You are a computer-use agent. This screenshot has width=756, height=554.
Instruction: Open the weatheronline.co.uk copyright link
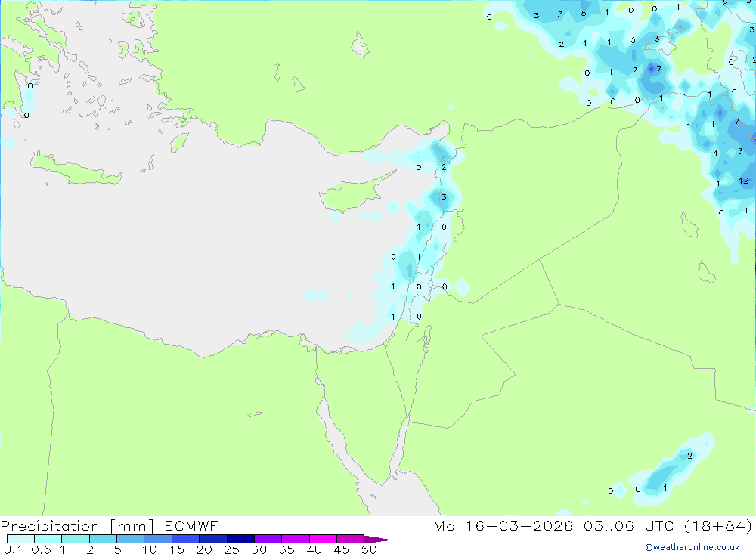pyautogui.click(x=692, y=547)
